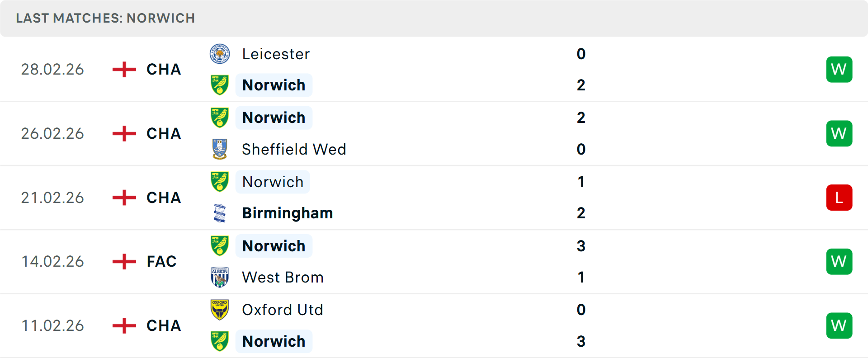Viewport: 868px width, 358px height.
Task: Click highlighted Norwich name in Sheffield Wed match
Action: (274, 118)
